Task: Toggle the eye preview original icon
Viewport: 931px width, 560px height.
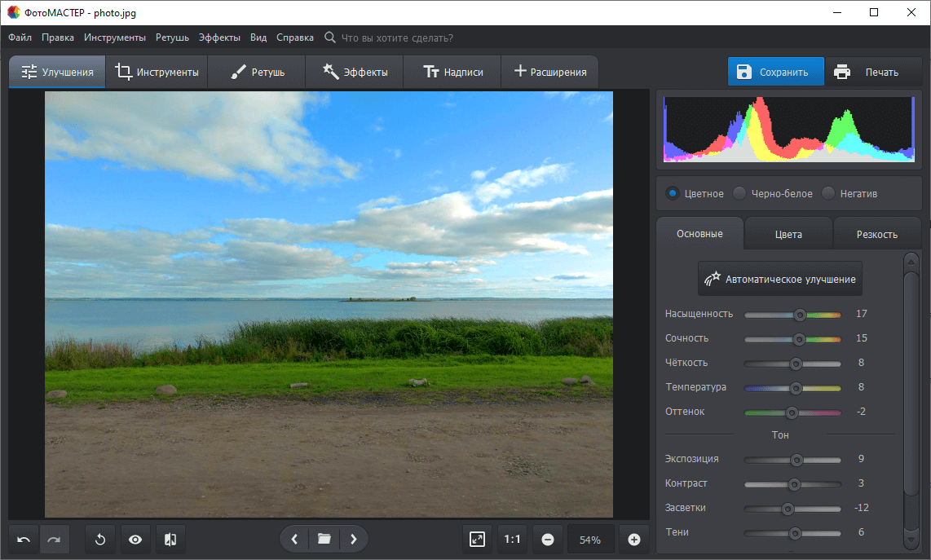Action: tap(135, 540)
